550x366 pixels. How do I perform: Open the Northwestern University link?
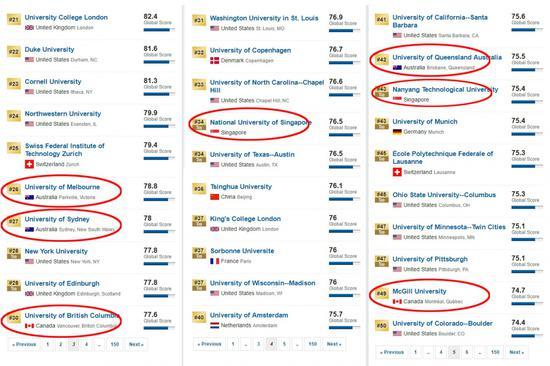(63, 114)
